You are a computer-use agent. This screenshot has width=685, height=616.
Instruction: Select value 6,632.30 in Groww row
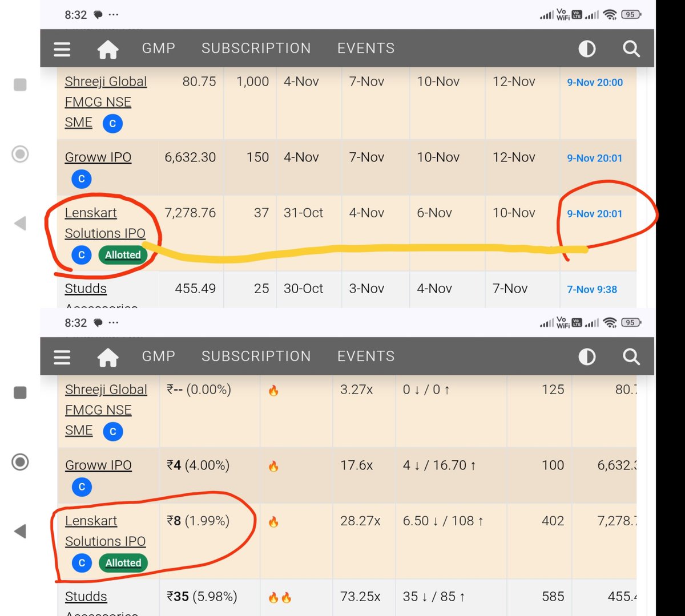point(190,157)
